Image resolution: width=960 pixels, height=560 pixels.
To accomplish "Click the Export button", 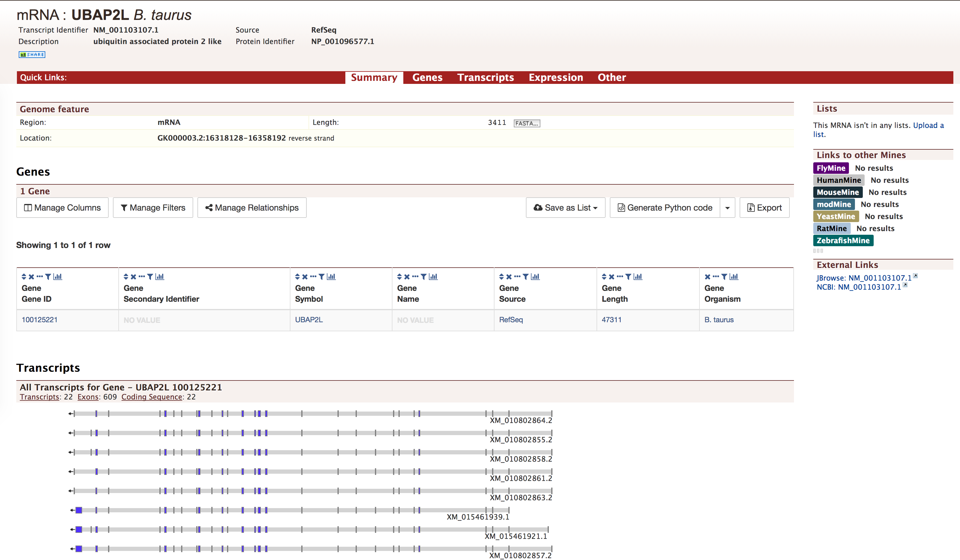I will click(764, 208).
